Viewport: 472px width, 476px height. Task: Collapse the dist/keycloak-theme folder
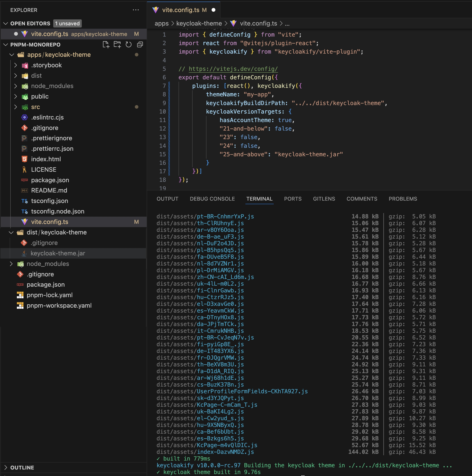(x=11, y=232)
